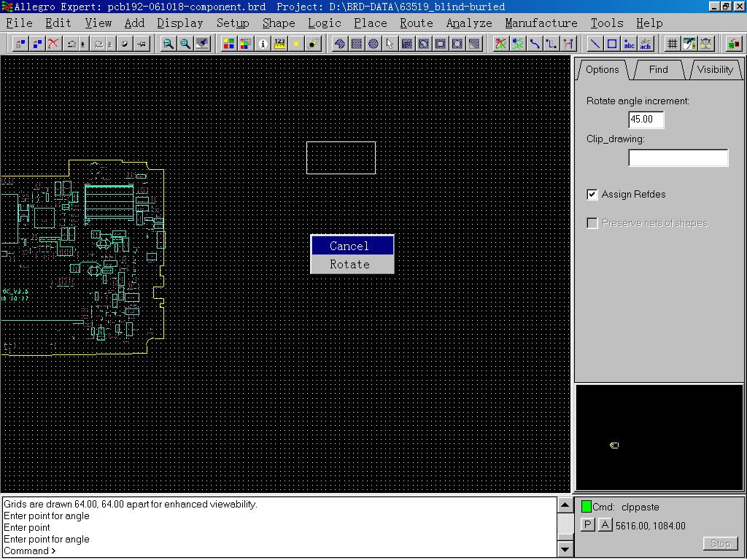Open the Route menu
Screen dimensions: 747x560
(x=416, y=23)
